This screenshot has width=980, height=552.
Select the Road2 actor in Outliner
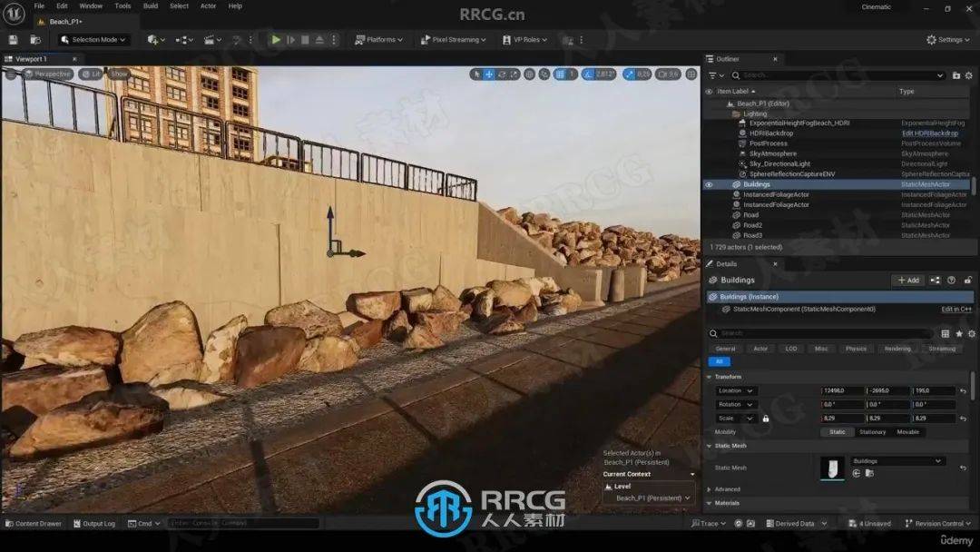click(752, 225)
